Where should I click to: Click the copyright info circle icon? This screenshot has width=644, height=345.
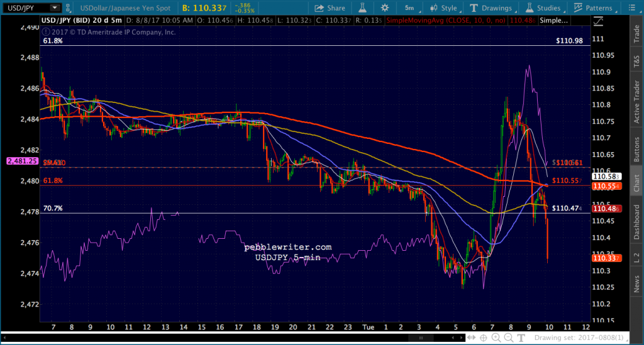coord(45,32)
